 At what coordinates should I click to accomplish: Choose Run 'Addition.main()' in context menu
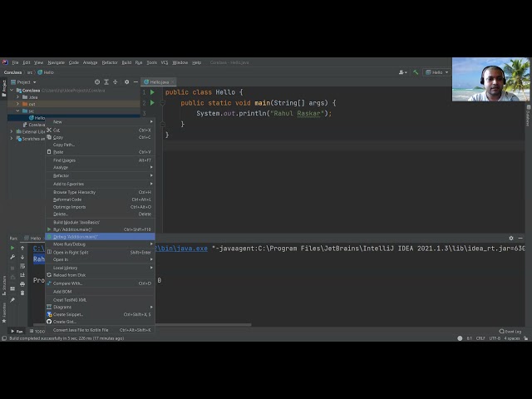(100, 229)
